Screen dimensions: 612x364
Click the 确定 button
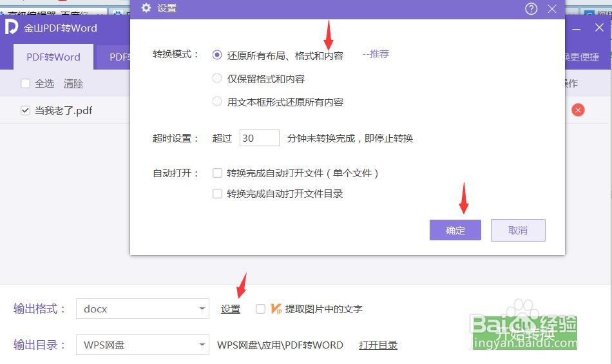pos(455,230)
